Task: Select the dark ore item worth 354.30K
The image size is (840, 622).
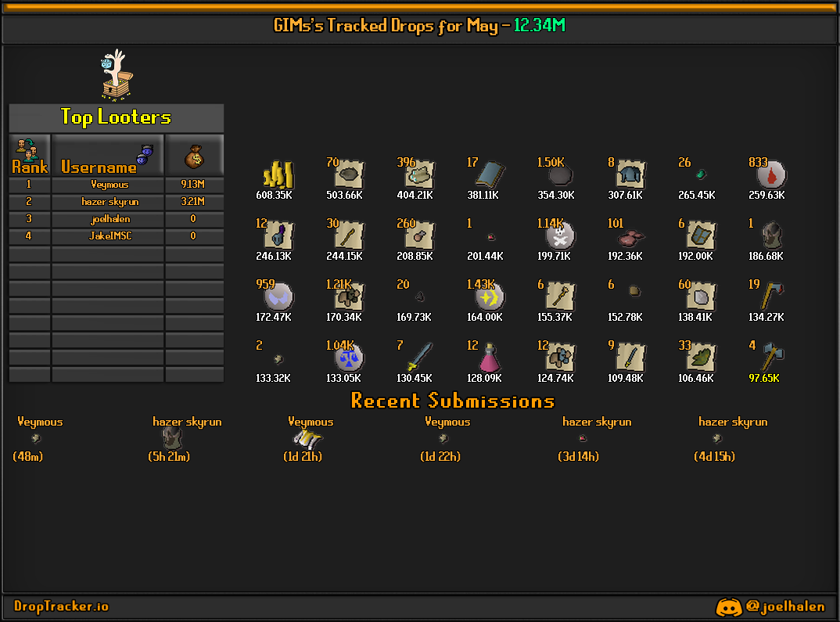Action: coord(560,175)
